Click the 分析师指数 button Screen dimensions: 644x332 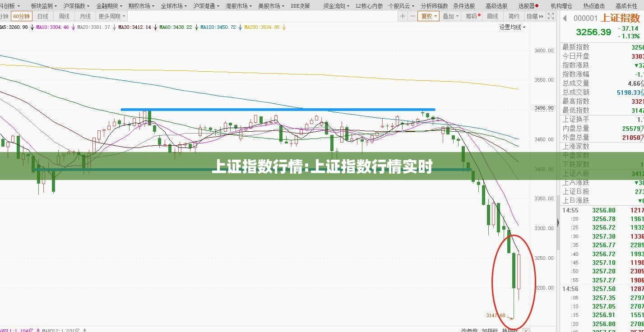434,6
